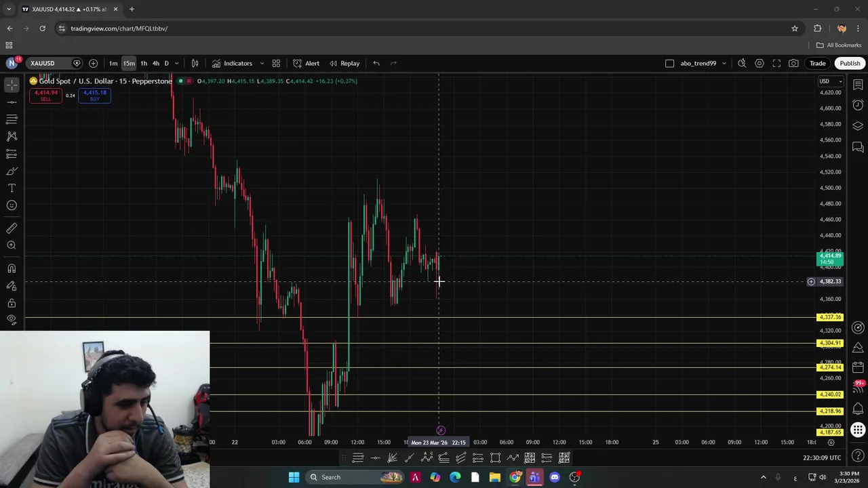Click the red SELL 4,414.94 button
868x488 pixels.
click(45, 96)
